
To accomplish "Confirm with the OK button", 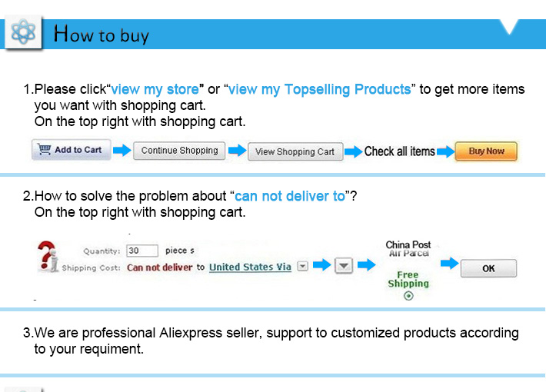I will [488, 268].
